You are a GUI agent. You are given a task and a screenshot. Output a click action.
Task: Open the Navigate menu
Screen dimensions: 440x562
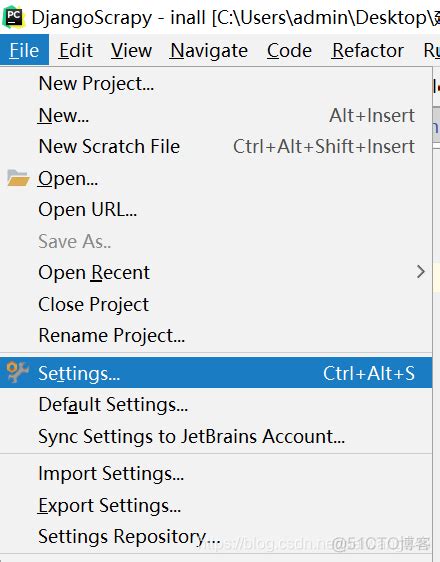[209, 50]
